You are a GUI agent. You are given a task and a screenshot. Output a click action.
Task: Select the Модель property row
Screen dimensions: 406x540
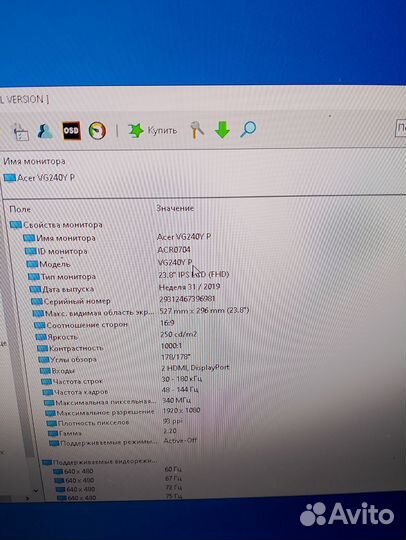pos(48,264)
